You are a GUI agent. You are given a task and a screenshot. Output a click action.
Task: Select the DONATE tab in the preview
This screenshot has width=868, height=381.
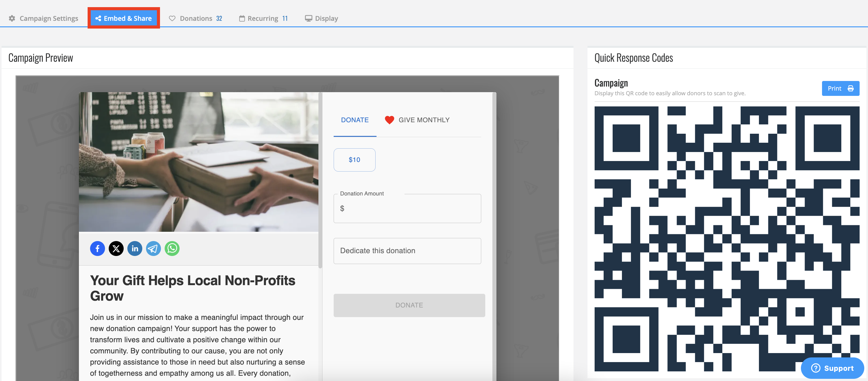tap(355, 120)
